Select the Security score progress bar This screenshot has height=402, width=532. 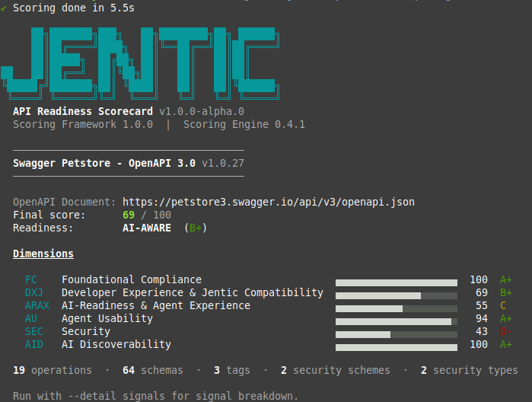(397, 334)
